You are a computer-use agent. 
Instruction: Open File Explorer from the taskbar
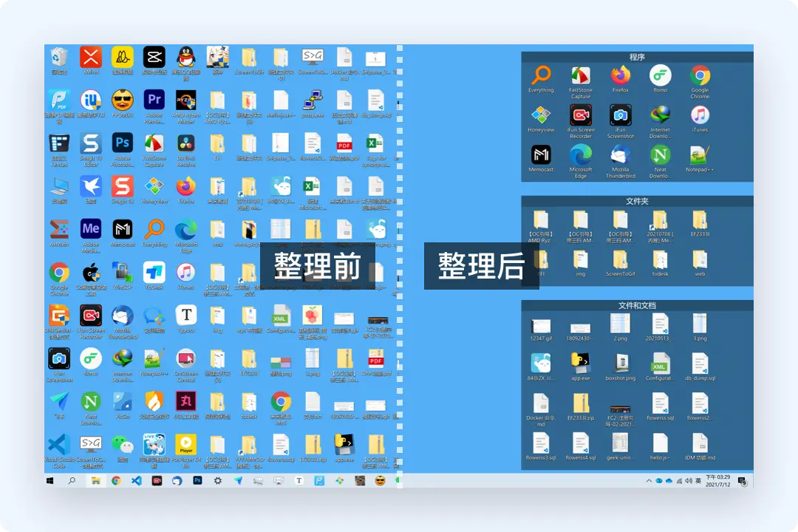pos(95,480)
